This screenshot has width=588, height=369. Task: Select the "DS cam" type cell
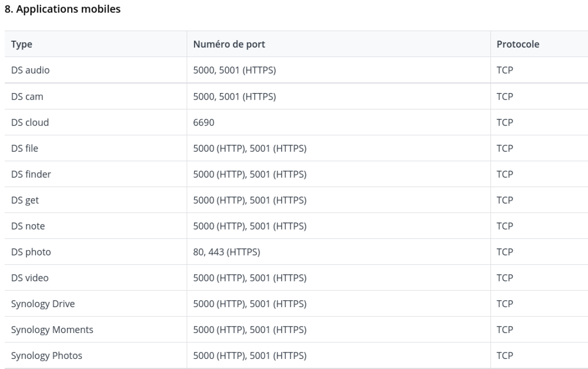[x=27, y=97]
